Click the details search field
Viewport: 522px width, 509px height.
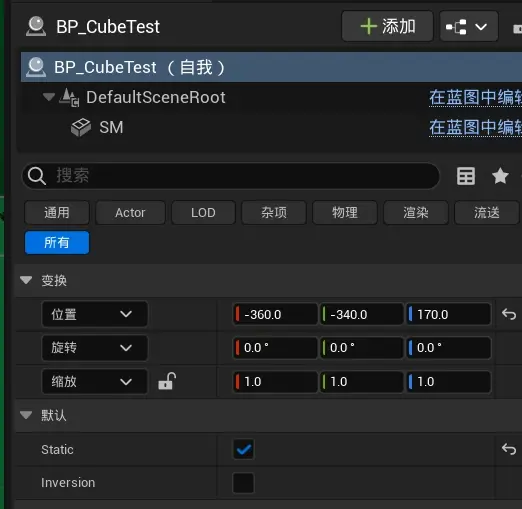231,176
